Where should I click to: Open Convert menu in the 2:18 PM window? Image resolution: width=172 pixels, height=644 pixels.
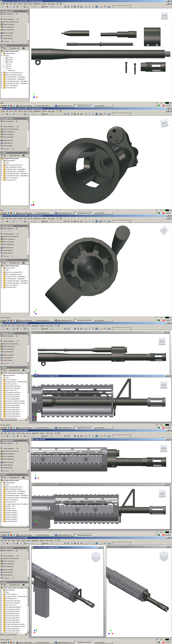30,218
